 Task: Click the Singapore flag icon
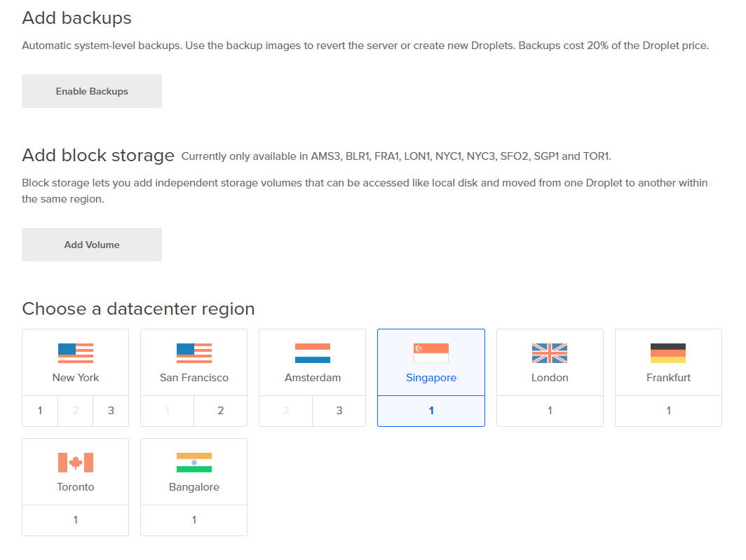pyautogui.click(x=430, y=353)
